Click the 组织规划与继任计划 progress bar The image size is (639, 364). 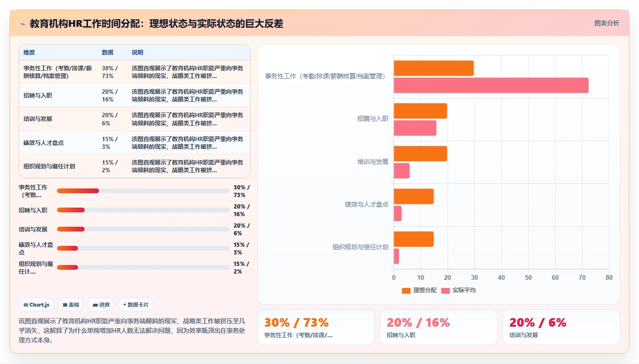pyautogui.click(x=143, y=267)
